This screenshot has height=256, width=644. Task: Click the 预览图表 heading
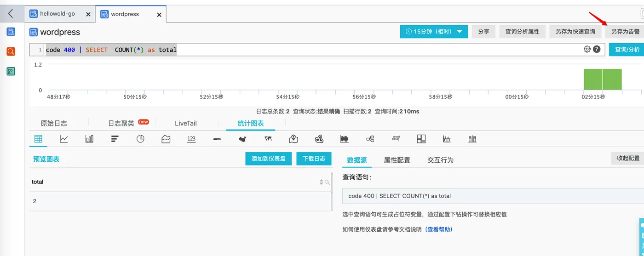tap(46, 159)
